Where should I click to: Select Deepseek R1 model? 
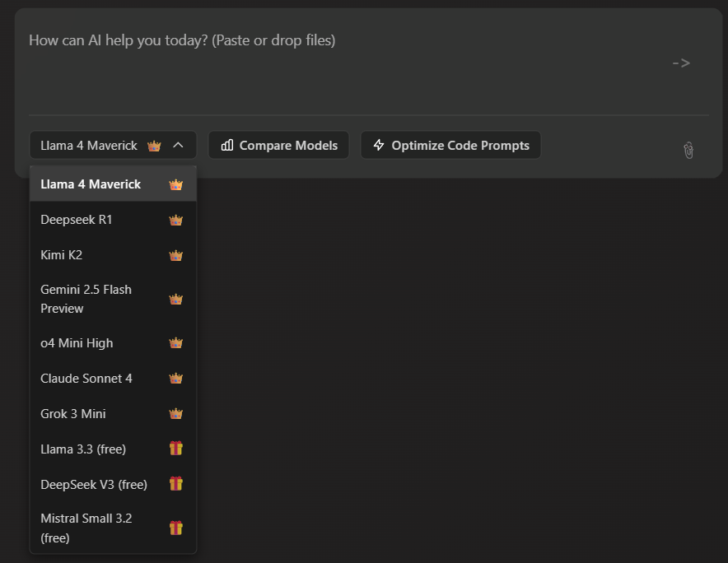pos(113,220)
